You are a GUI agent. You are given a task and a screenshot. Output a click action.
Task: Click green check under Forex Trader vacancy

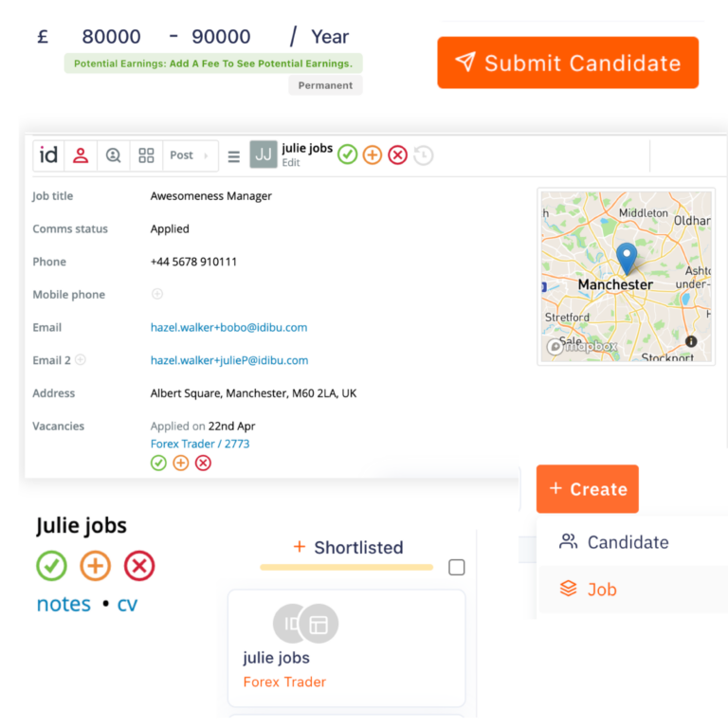(158, 463)
